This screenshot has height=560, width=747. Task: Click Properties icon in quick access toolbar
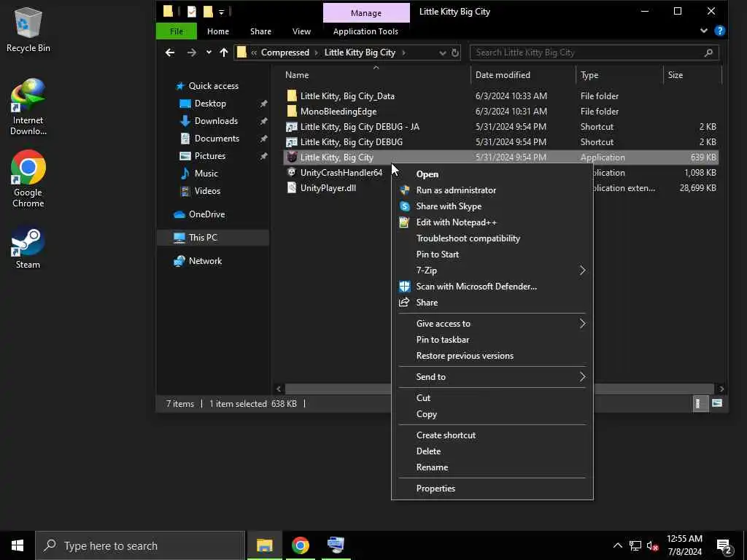192,12
